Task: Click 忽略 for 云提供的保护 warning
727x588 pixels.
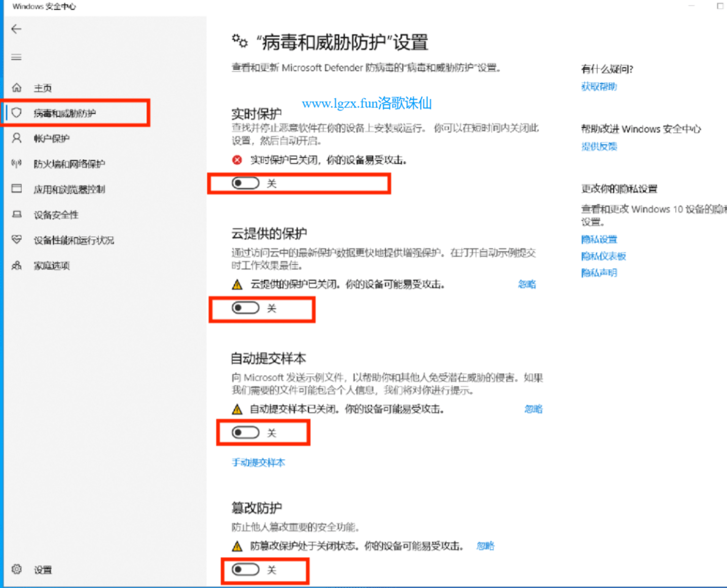Action: pos(527,284)
